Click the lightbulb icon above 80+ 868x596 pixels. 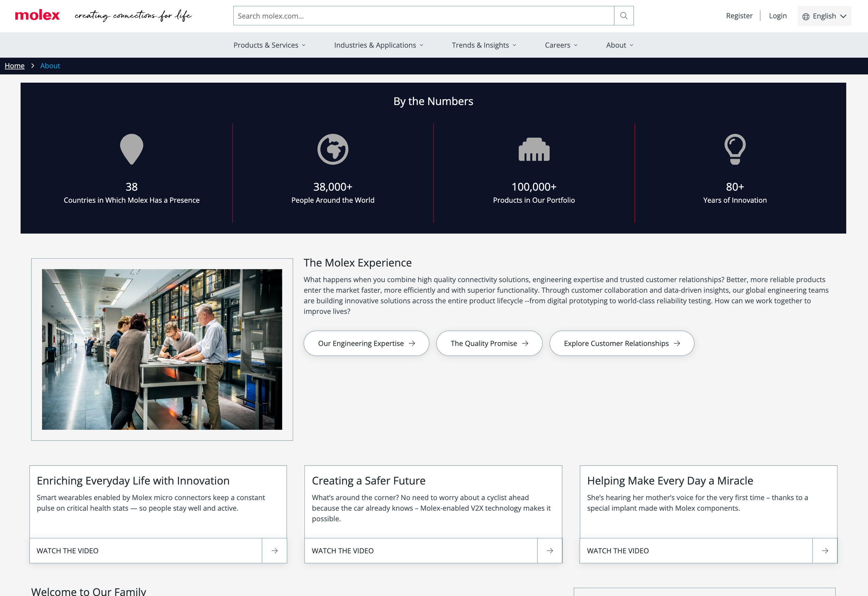pos(735,149)
